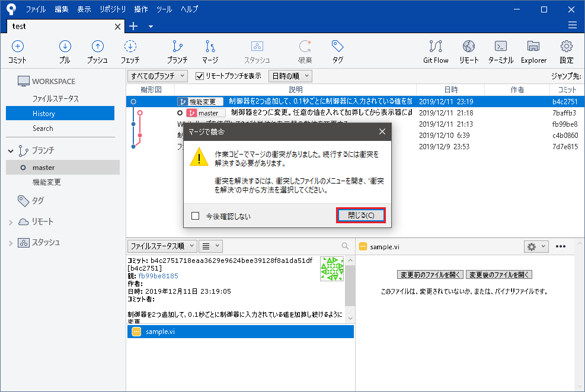Click the WORKSPACE monitor icon
The image size is (585, 392).
[24, 81]
